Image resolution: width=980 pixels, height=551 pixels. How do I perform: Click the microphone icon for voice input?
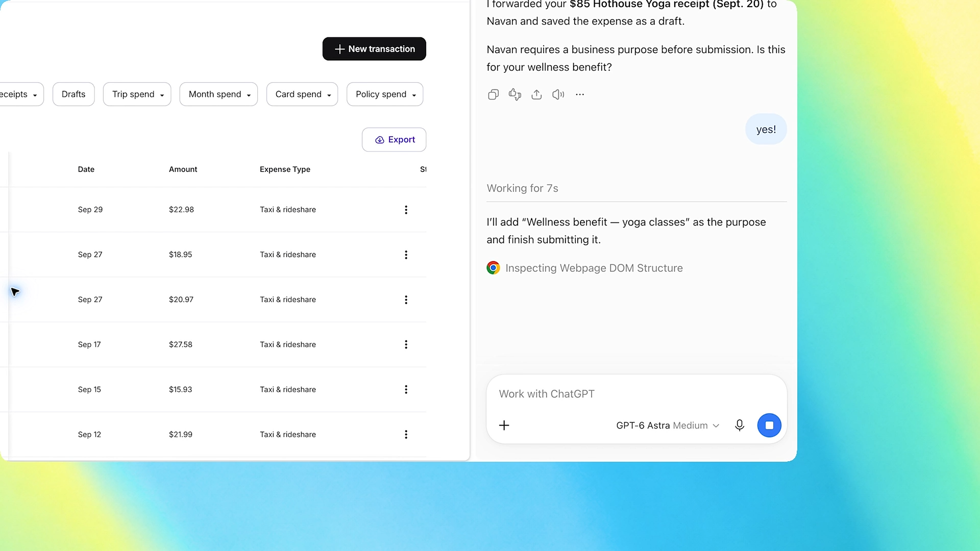740,425
